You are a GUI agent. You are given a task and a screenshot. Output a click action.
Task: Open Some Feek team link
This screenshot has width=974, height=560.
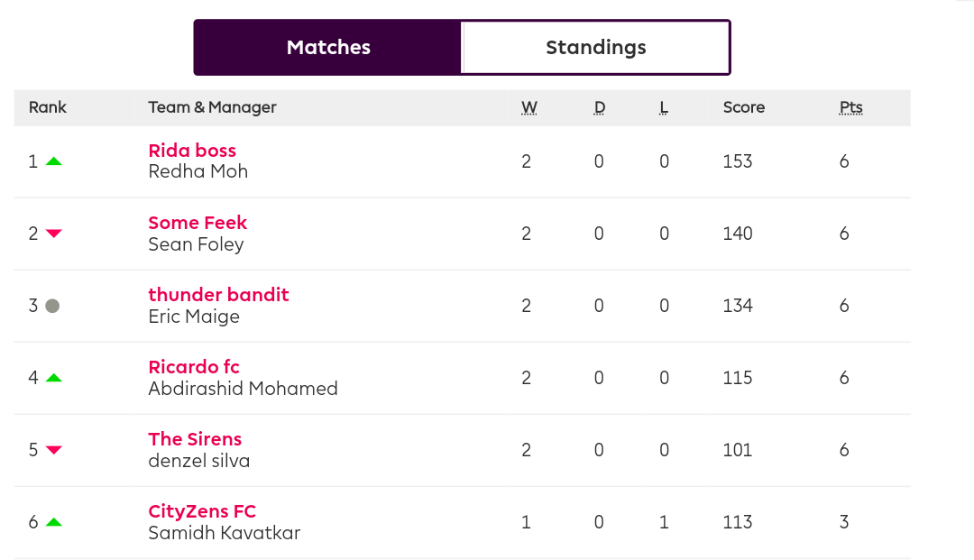(x=198, y=222)
